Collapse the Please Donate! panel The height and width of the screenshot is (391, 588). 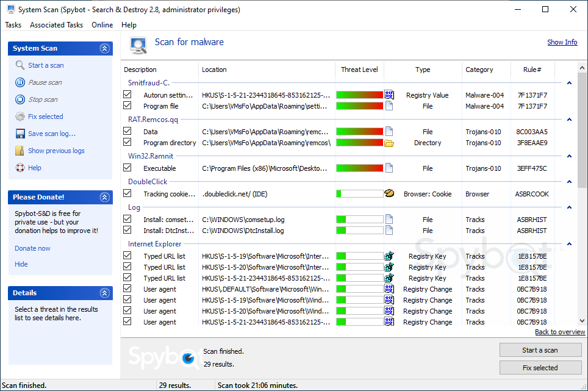[x=104, y=197]
